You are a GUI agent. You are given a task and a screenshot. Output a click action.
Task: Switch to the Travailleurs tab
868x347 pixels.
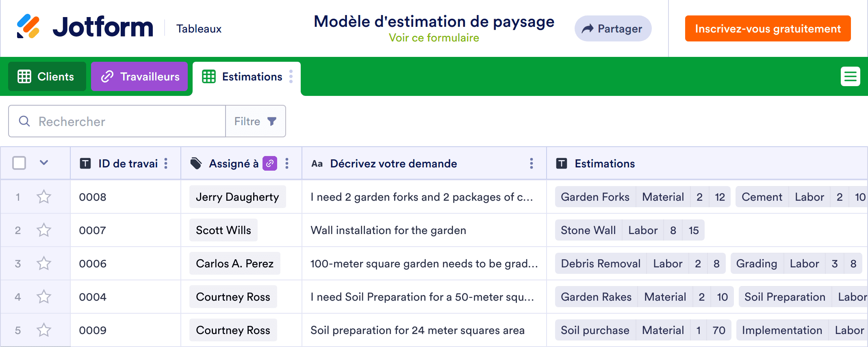pyautogui.click(x=139, y=76)
